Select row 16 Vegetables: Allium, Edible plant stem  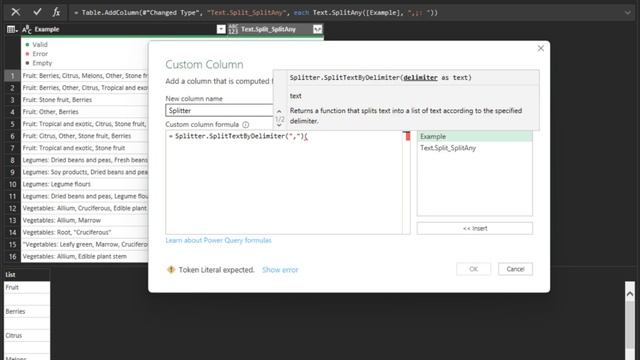(x=85, y=256)
